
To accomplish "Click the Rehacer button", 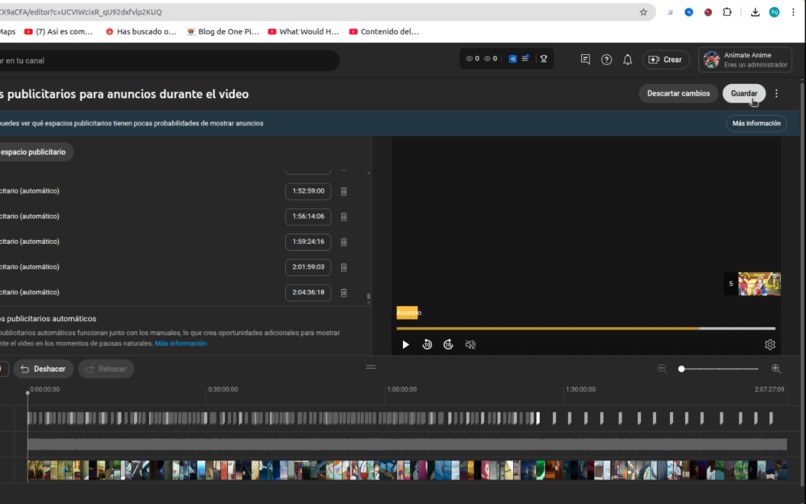I will [x=106, y=369].
